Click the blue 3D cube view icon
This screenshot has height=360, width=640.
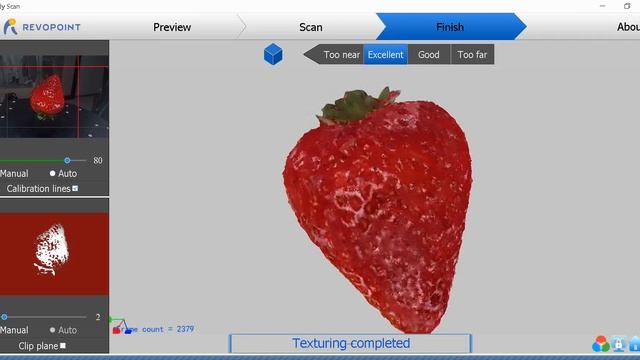[x=273, y=54]
